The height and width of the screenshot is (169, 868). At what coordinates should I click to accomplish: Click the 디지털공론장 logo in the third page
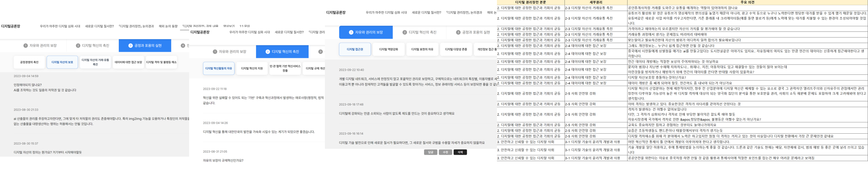coord(336,12)
